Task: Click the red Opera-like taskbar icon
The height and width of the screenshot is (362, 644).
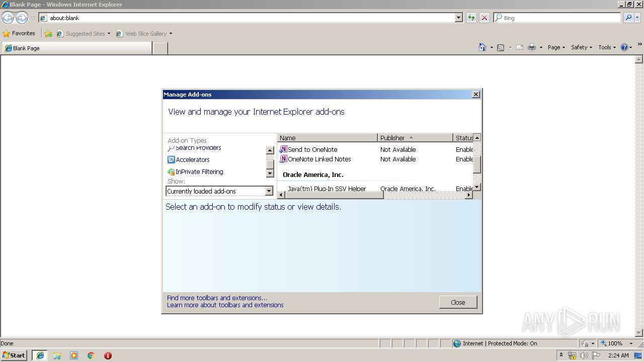Action: pos(108,355)
